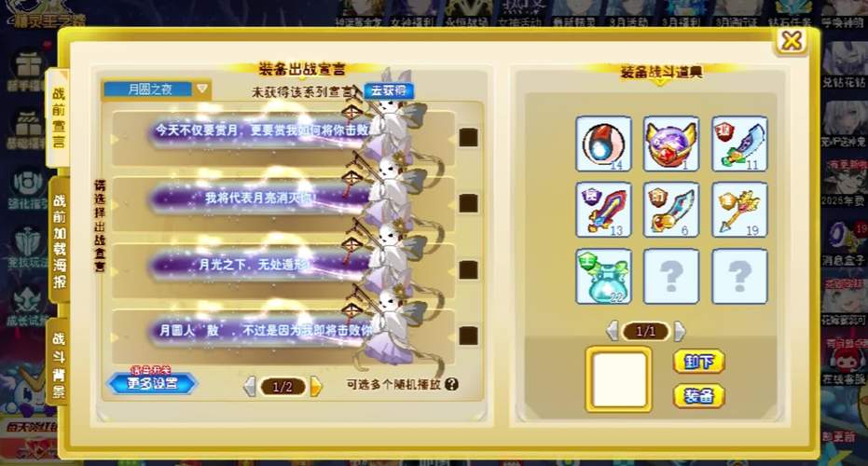Click the 卸下 unequip button

(699, 362)
